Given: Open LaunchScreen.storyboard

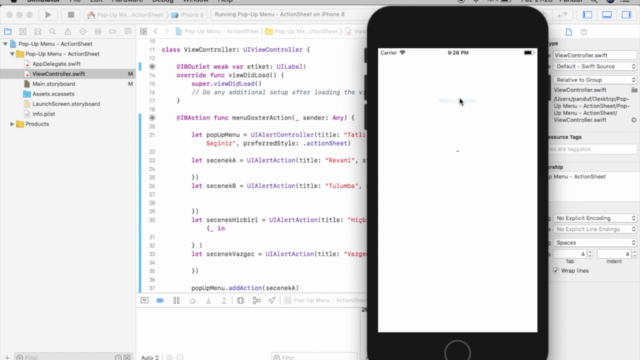Looking at the screenshot, I should click(x=66, y=104).
